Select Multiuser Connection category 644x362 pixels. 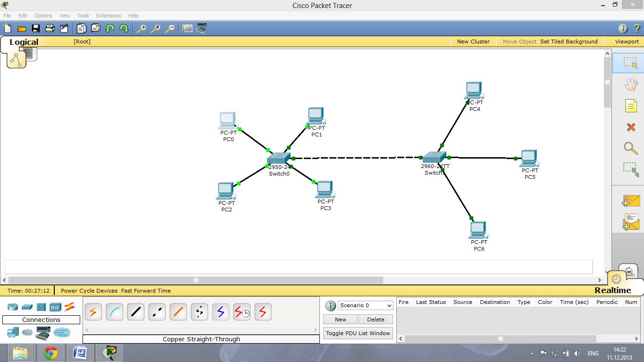62,332
